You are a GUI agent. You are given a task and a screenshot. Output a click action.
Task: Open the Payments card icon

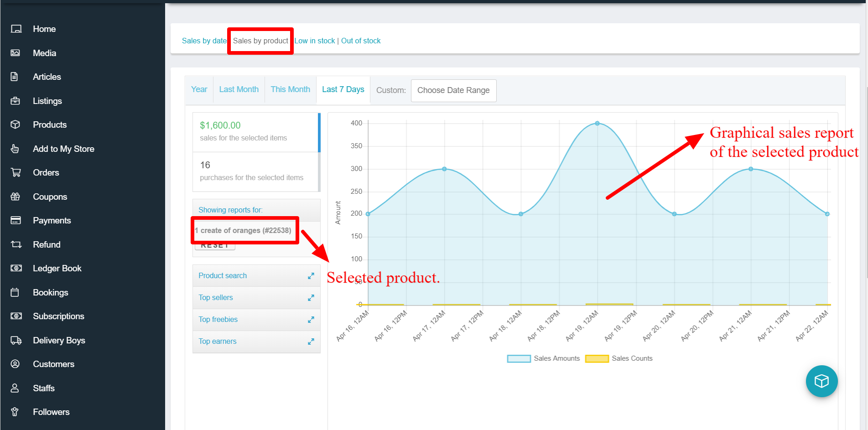coord(16,220)
